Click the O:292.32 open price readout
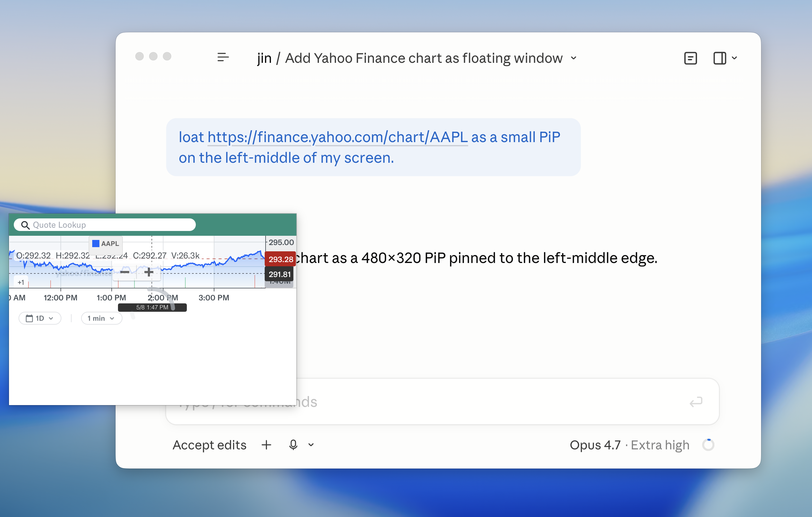 (x=33, y=256)
